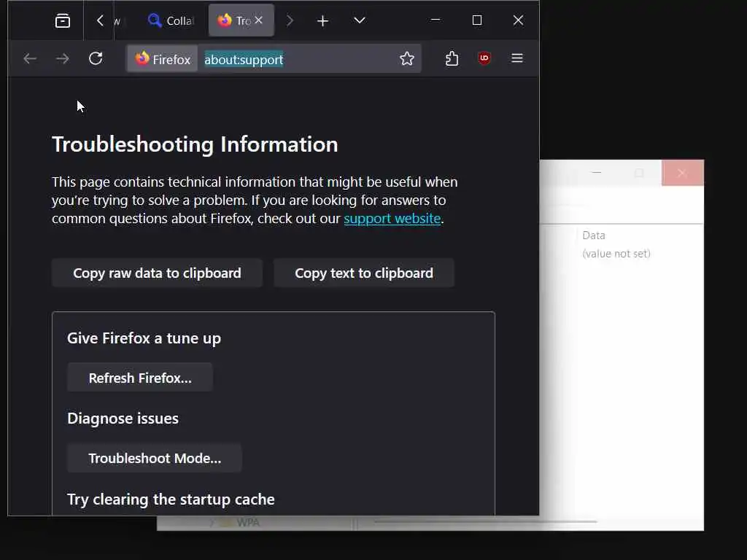Reload the current page
Viewport: 747px width, 560px height.
pos(96,58)
